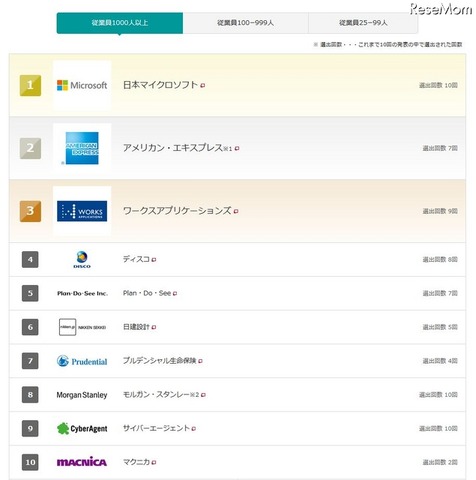The height and width of the screenshot is (480, 476).
Task: Click the Macnica logo
Action: [82, 462]
